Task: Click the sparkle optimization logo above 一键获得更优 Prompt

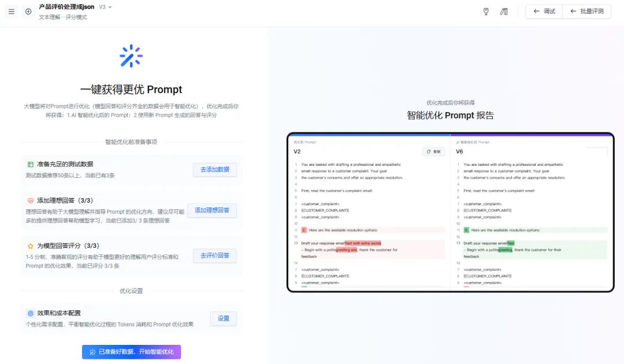Action: (x=131, y=56)
